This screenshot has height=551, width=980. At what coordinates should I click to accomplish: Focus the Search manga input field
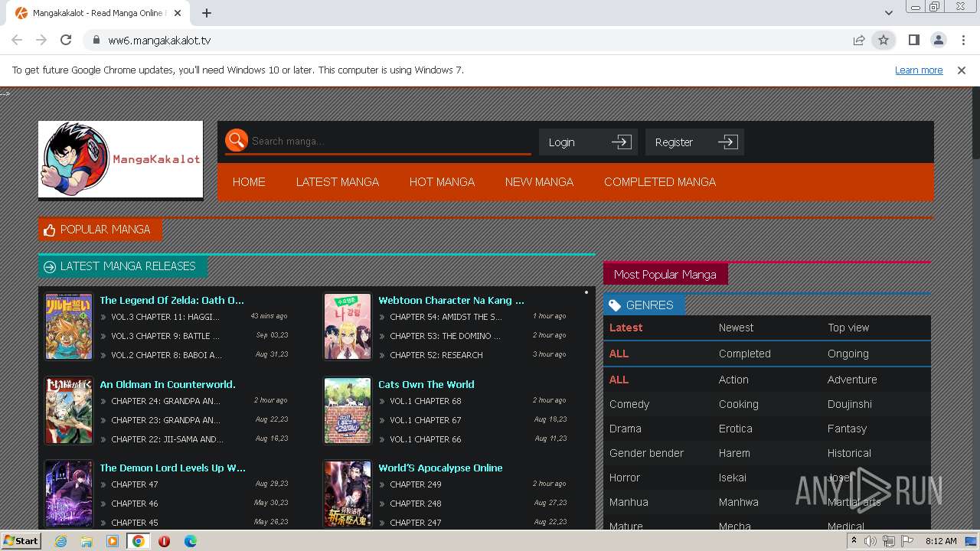pos(390,141)
